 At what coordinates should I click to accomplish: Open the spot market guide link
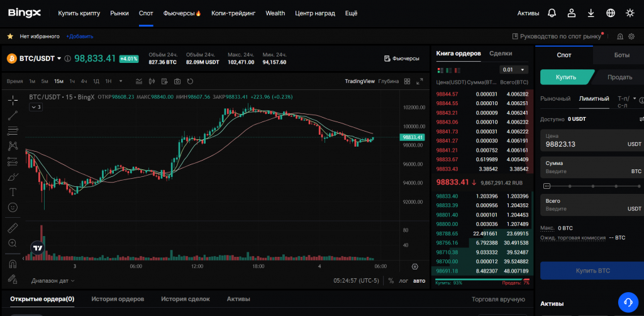(557, 37)
